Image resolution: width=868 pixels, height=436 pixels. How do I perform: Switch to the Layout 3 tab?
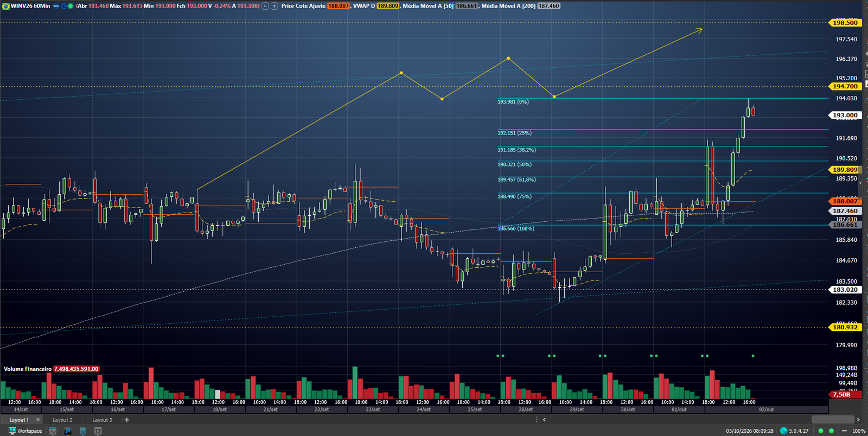(102, 420)
